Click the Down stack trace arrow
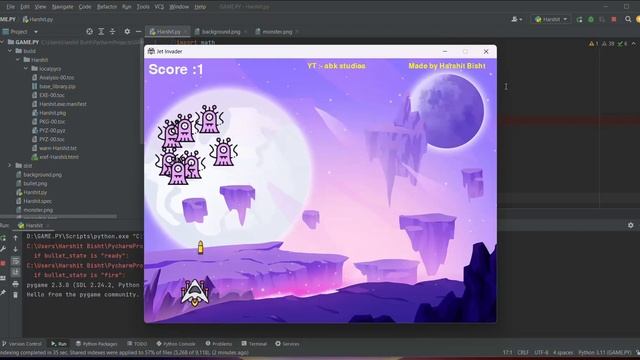640x360 pixels. pos(16,249)
